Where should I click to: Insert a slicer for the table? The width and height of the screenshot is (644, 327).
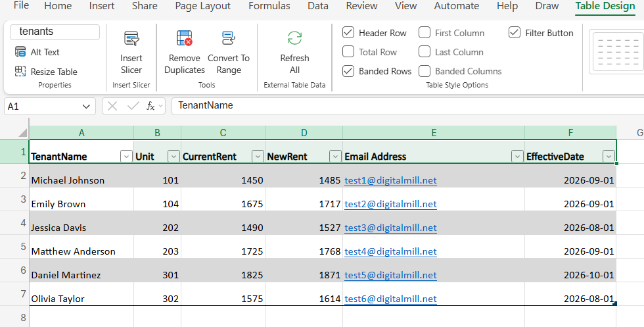(131, 53)
